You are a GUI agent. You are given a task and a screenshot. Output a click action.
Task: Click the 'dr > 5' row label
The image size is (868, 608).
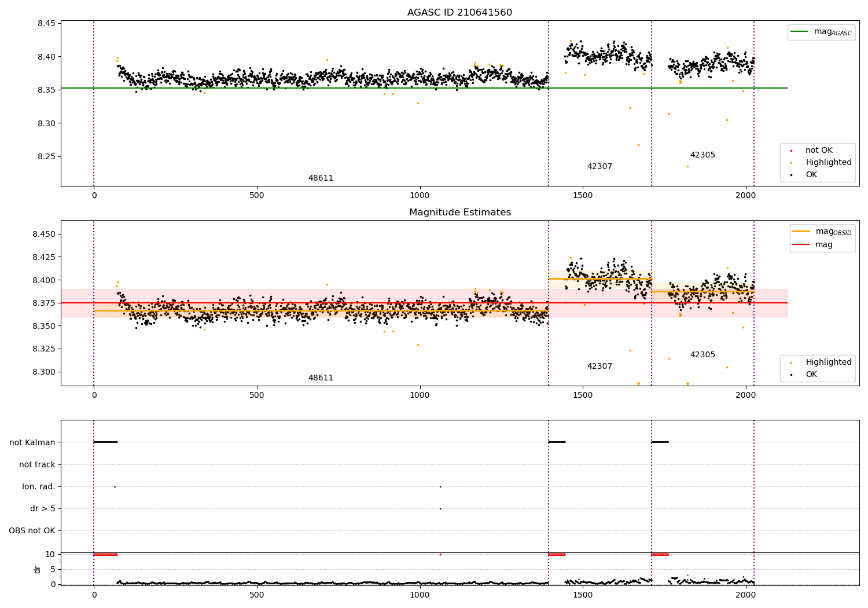(x=43, y=508)
